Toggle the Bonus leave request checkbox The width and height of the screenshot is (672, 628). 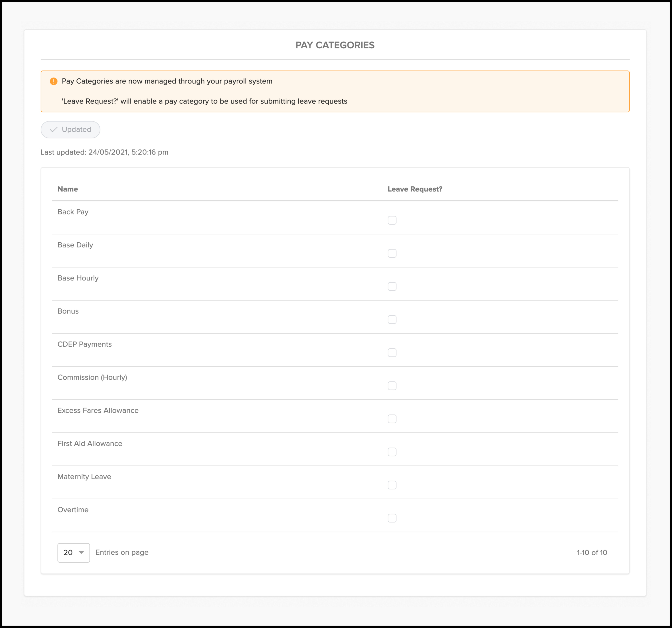pyautogui.click(x=392, y=320)
